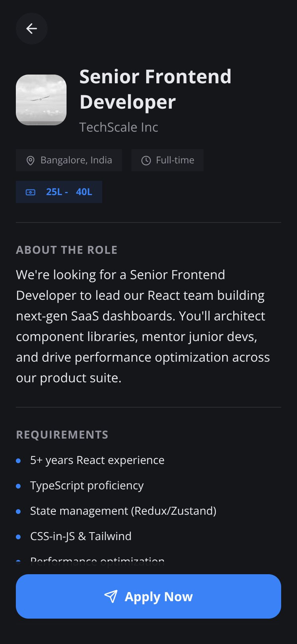Image resolution: width=297 pixels, height=644 pixels.
Task: Apply Now for this job
Action: (148, 596)
